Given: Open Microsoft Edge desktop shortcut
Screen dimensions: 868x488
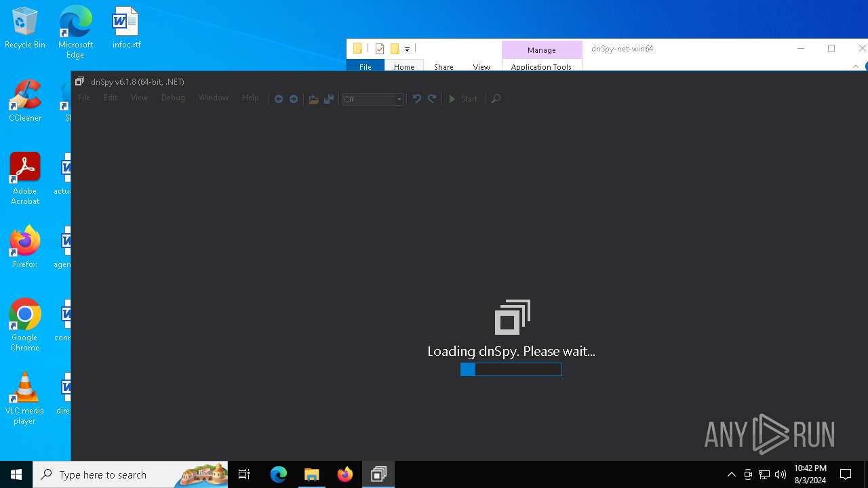Looking at the screenshot, I should (75, 32).
